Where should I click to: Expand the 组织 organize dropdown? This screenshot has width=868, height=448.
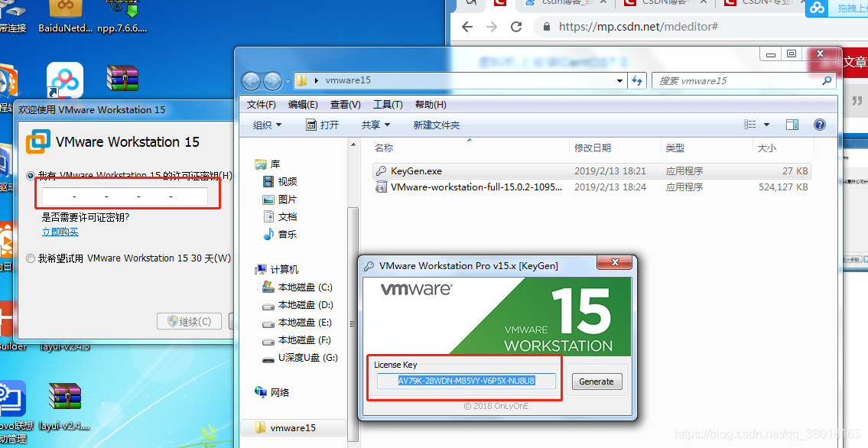268,125
